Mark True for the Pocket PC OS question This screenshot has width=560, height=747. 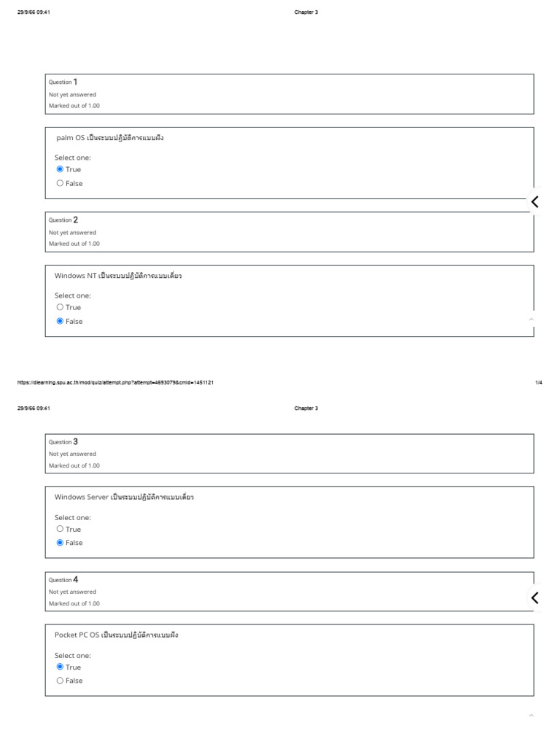coord(60,667)
